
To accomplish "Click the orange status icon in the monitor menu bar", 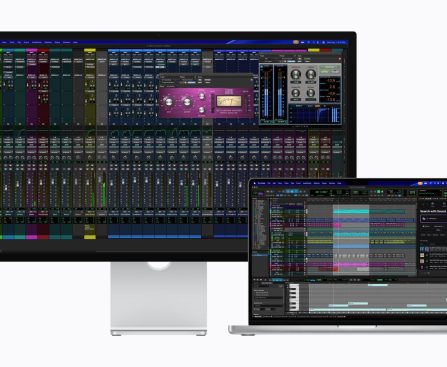I will coord(295,42).
